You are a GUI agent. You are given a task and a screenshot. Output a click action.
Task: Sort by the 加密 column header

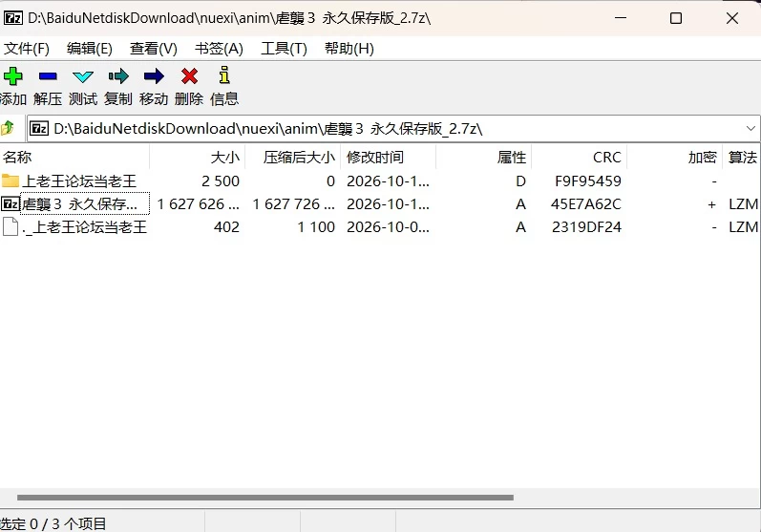pyautogui.click(x=675, y=157)
